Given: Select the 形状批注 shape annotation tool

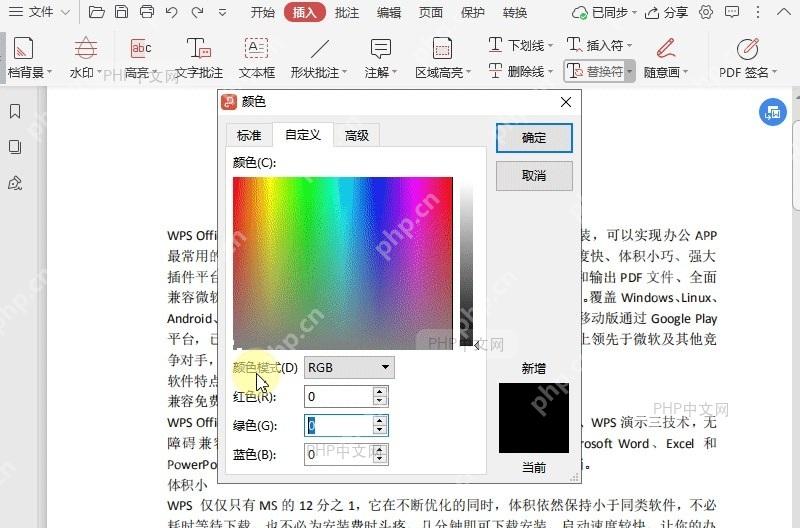Looking at the screenshot, I should [318, 59].
